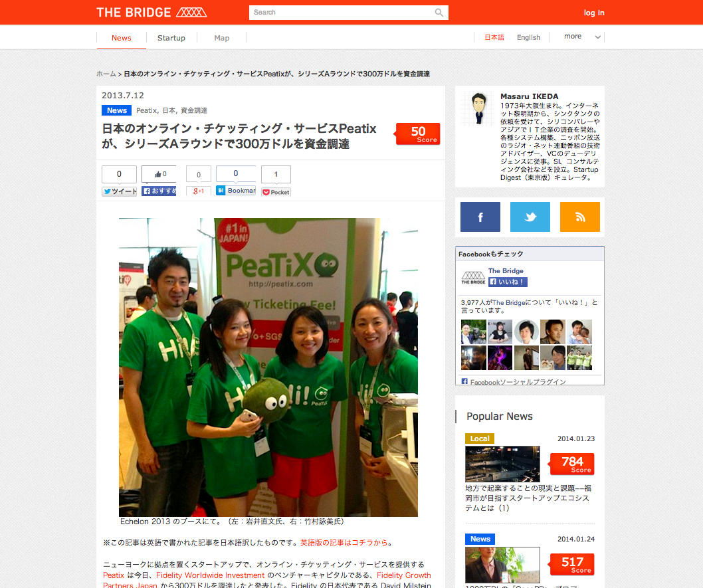This screenshot has width=703, height=588.
Task: Click the Hatena Bookmark button
Action: (x=236, y=191)
